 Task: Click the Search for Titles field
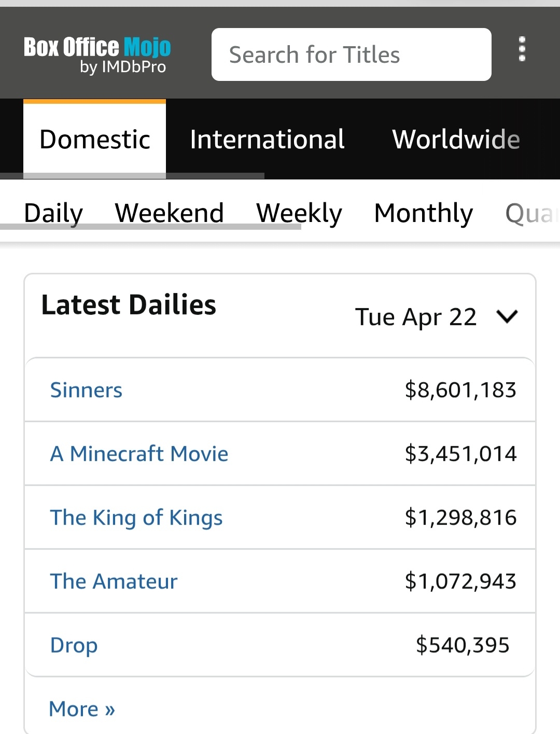click(x=351, y=54)
